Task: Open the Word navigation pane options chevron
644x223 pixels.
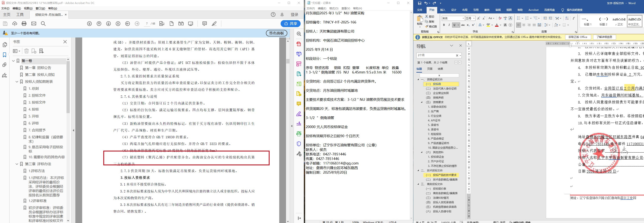Action: (451, 46)
